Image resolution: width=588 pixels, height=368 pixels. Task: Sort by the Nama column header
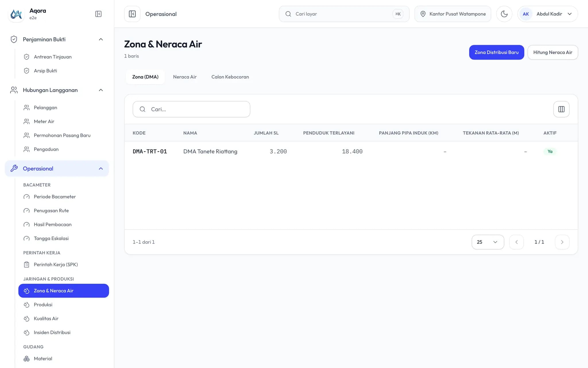190,133
